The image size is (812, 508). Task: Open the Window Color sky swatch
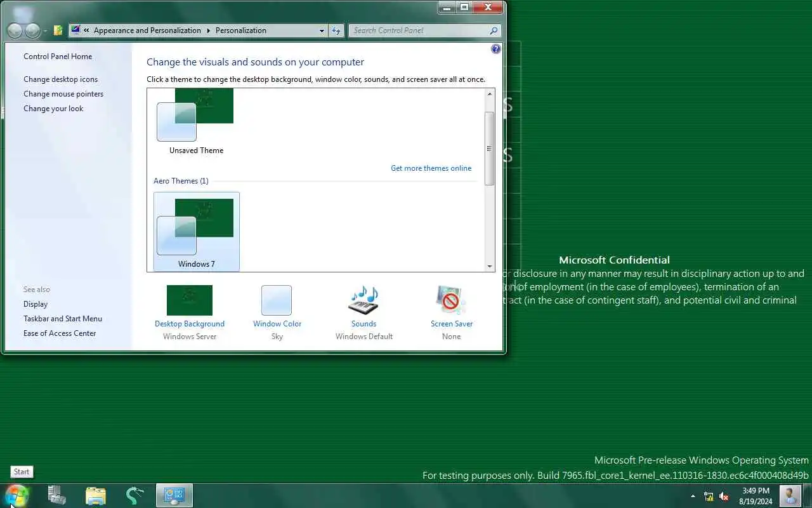click(277, 300)
